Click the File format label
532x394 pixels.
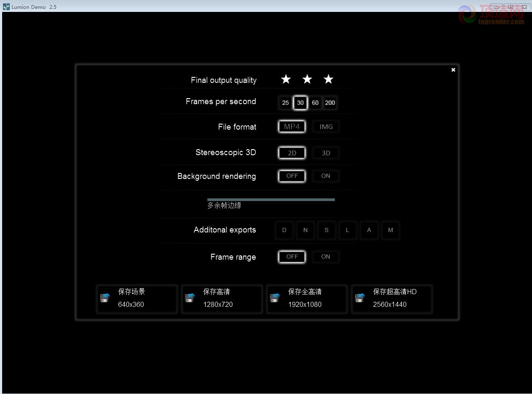coord(237,127)
